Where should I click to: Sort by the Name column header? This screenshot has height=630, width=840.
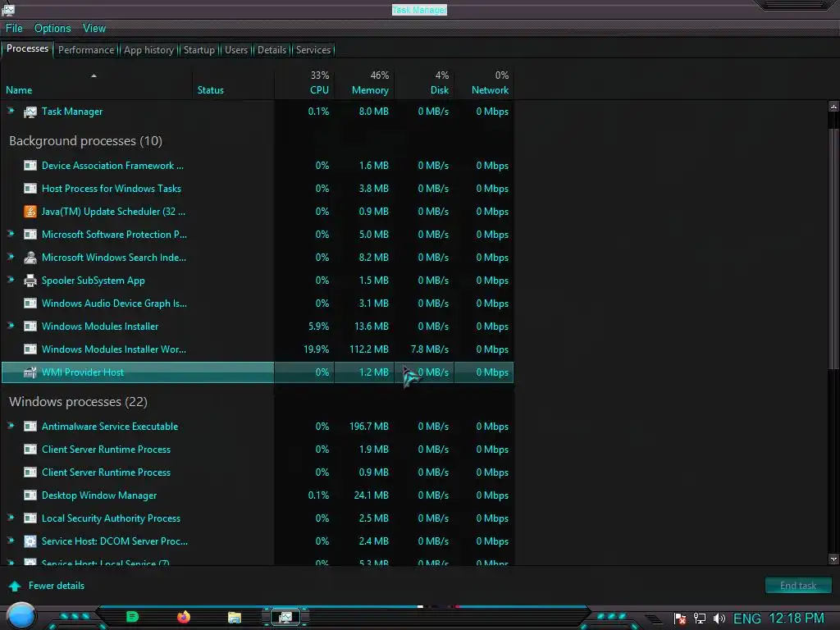pyautogui.click(x=97, y=83)
